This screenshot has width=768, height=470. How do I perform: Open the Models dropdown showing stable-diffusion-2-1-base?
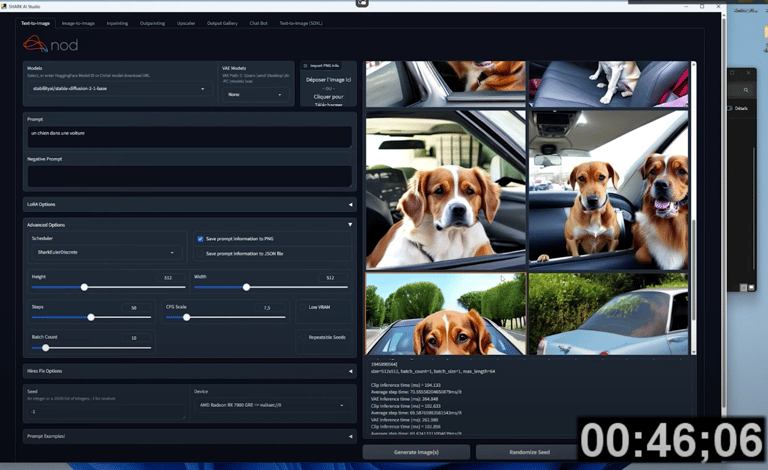tap(119, 89)
